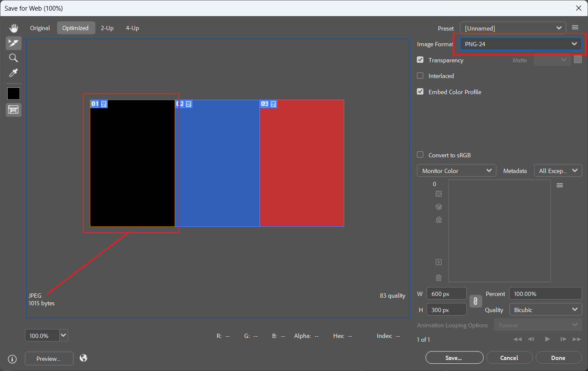The width and height of the screenshot is (588, 371).
Task: Go to first animation frame
Action: tap(518, 339)
